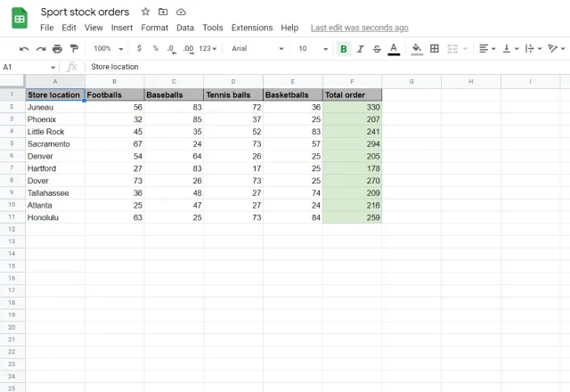Open borders options

435,48
